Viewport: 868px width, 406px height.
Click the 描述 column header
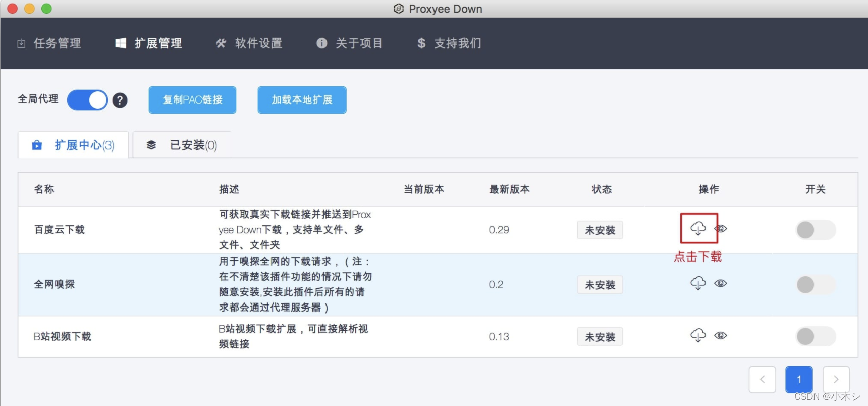click(229, 189)
